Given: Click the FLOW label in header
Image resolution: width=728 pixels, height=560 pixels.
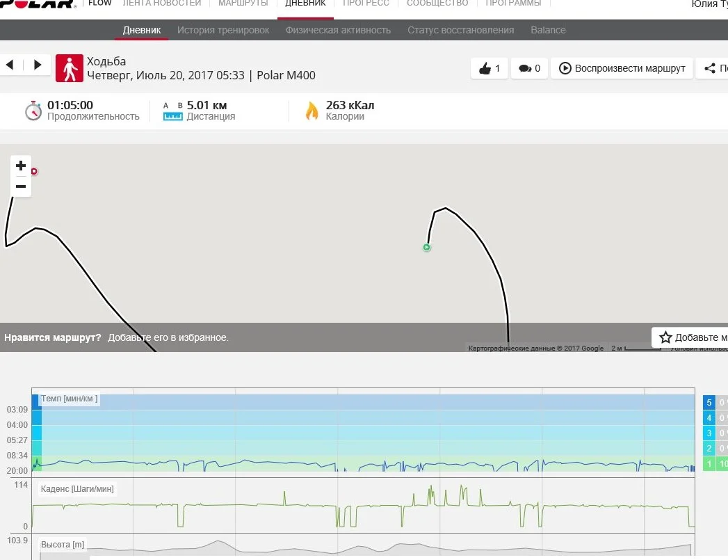Looking at the screenshot, I should coord(100,3).
